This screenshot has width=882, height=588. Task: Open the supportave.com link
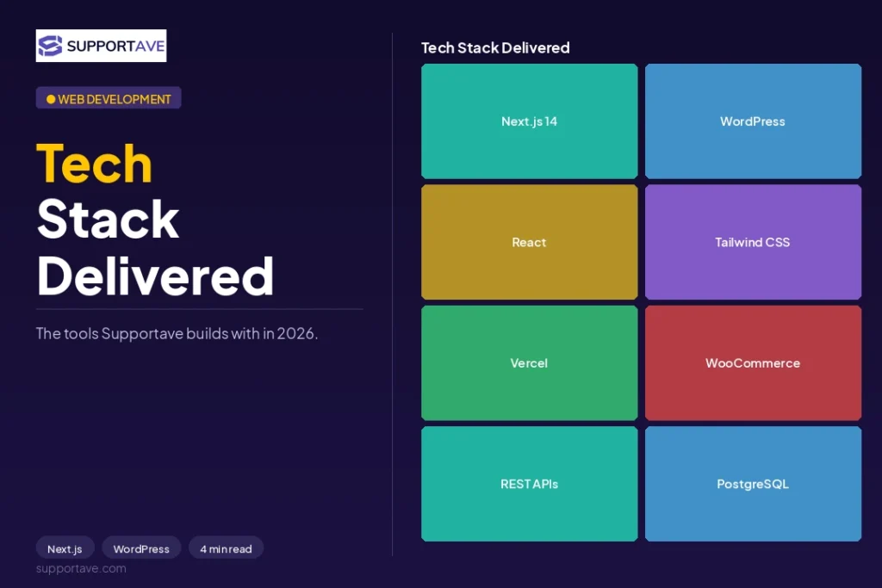pos(81,568)
